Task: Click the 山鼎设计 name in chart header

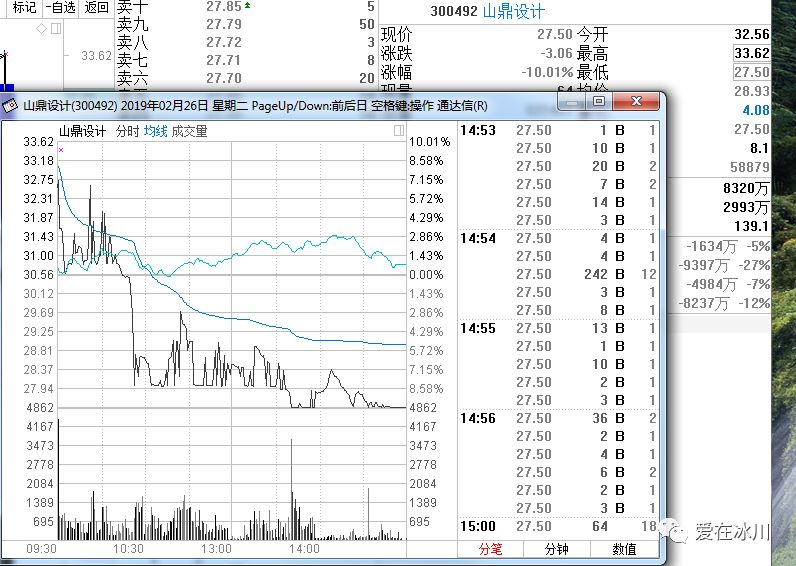Action: click(x=82, y=131)
